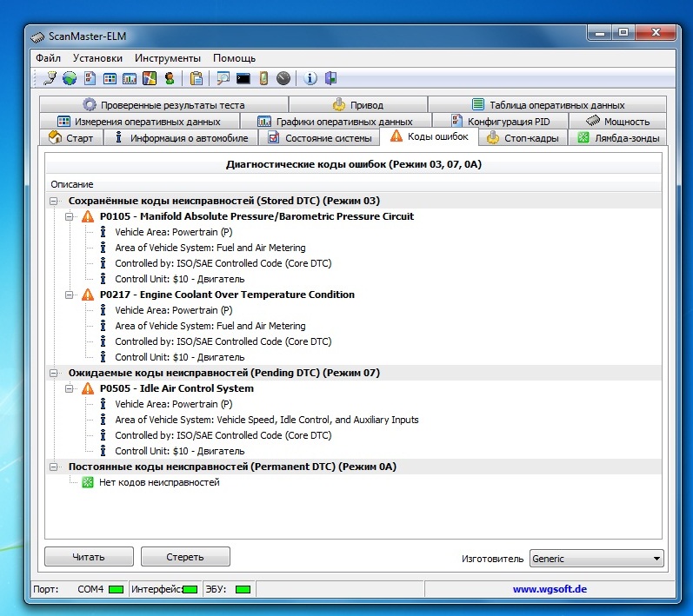Open the black terminal console icon
The image size is (693, 616).
pos(243,78)
